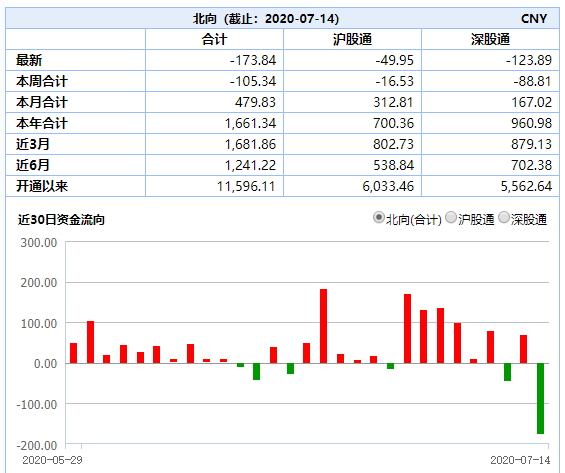This screenshot has height=473, width=565.
Task: Click the 本周合计 row label
Action: tap(41, 81)
